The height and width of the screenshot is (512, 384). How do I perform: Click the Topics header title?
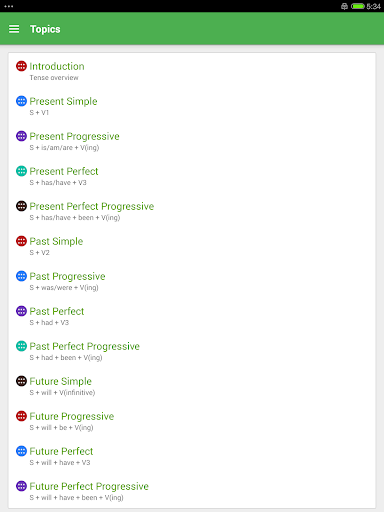[45, 29]
